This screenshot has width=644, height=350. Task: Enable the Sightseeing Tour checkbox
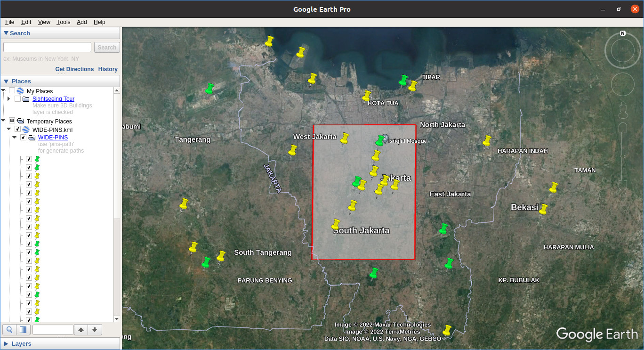(17, 99)
